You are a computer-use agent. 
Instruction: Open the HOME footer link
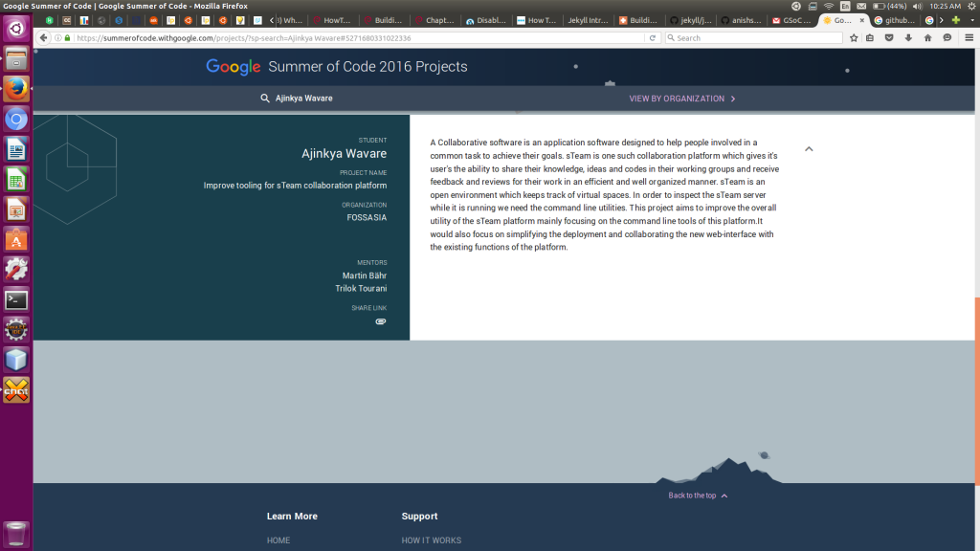click(x=278, y=540)
